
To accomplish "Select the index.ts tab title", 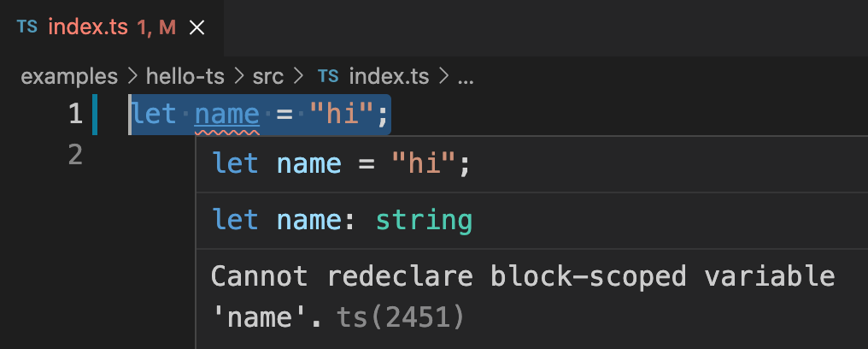I will coord(89,27).
